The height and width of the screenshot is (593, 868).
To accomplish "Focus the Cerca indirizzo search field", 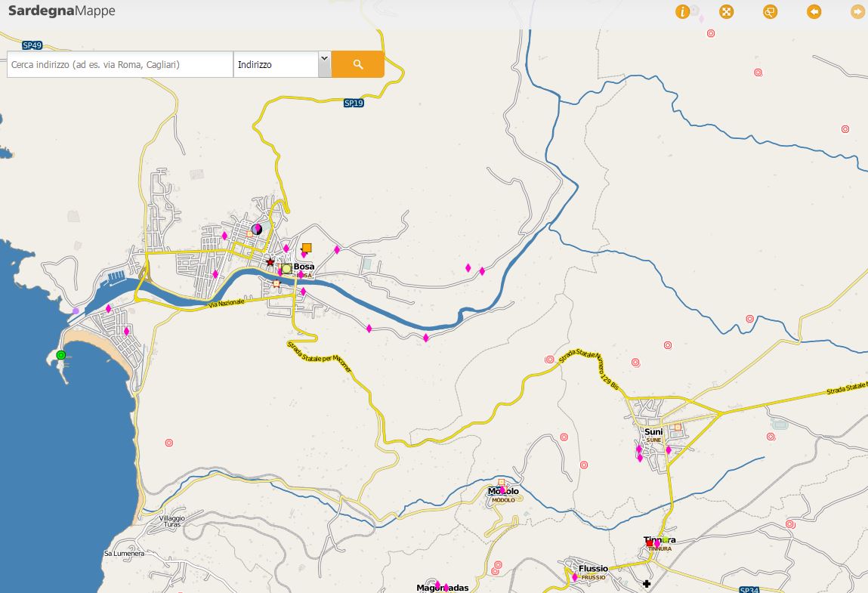I will pyautogui.click(x=119, y=64).
